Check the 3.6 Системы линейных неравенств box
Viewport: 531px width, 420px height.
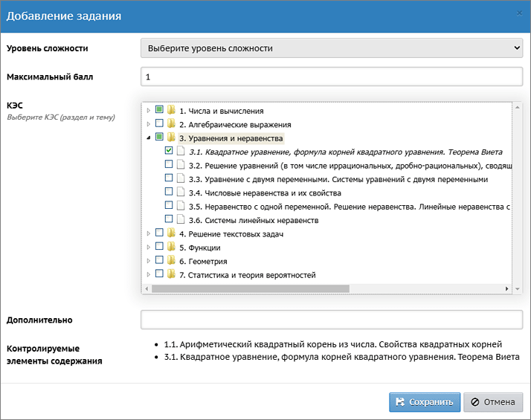(x=169, y=219)
